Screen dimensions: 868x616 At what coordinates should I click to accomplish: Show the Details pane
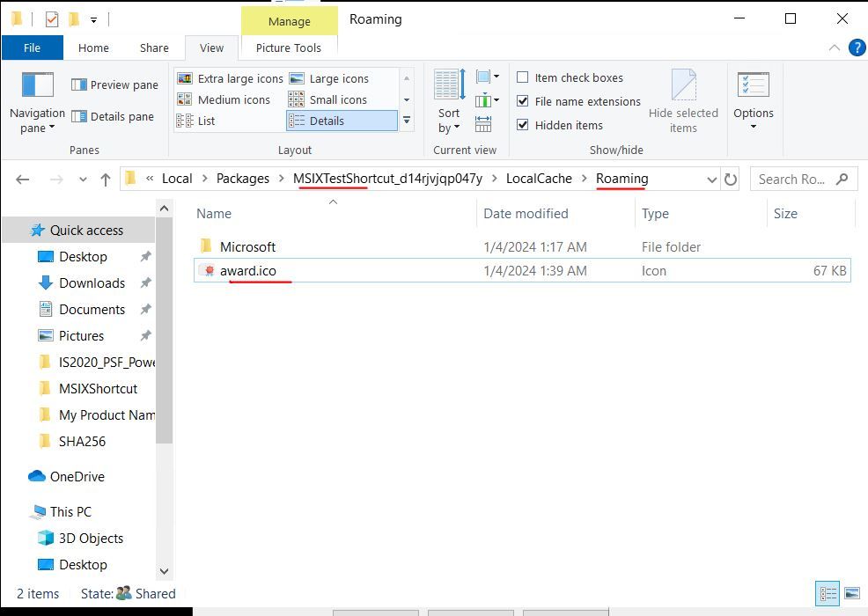click(x=114, y=116)
